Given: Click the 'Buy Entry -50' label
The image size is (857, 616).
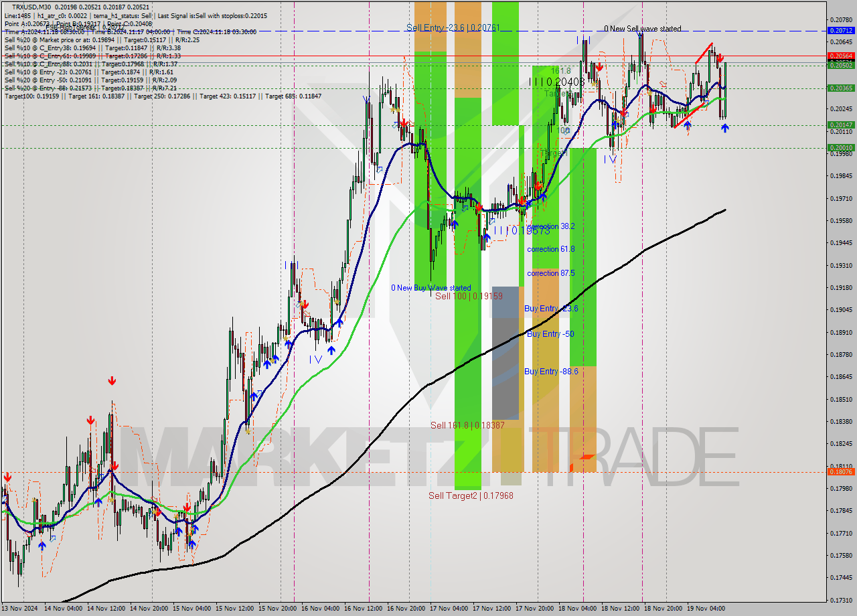Looking at the screenshot, I should (x=550, y=334).
